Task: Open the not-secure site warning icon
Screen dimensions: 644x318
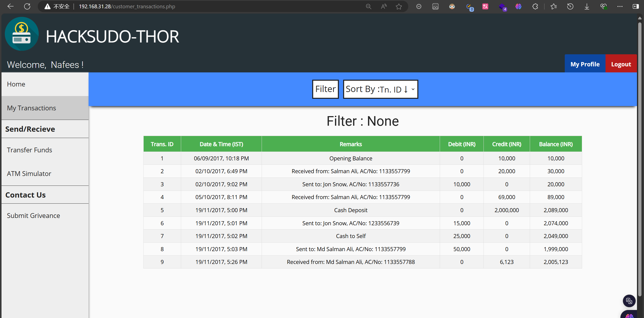Action: [47, 7]
